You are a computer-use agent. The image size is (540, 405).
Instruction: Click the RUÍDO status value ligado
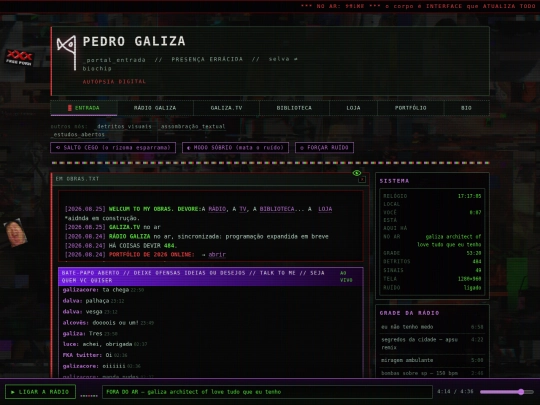click(472, 288)
